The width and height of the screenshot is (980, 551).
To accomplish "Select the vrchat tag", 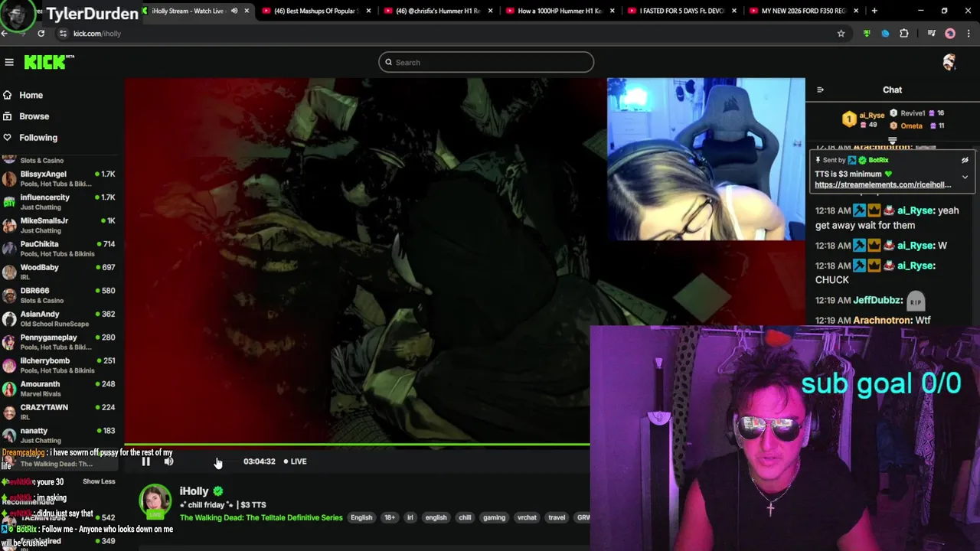I will [527, 518].
